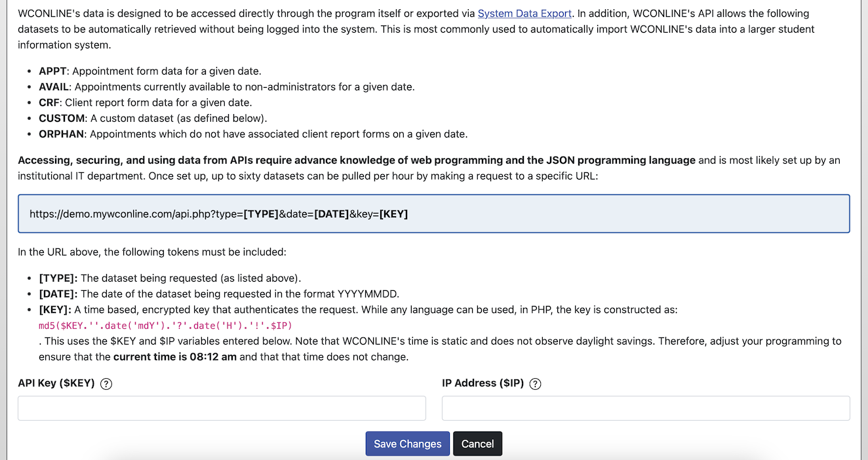The width and height of the screenshot is (868, 460).
Task: Click the IP Address help question mark icon
Action: (535, 384)
